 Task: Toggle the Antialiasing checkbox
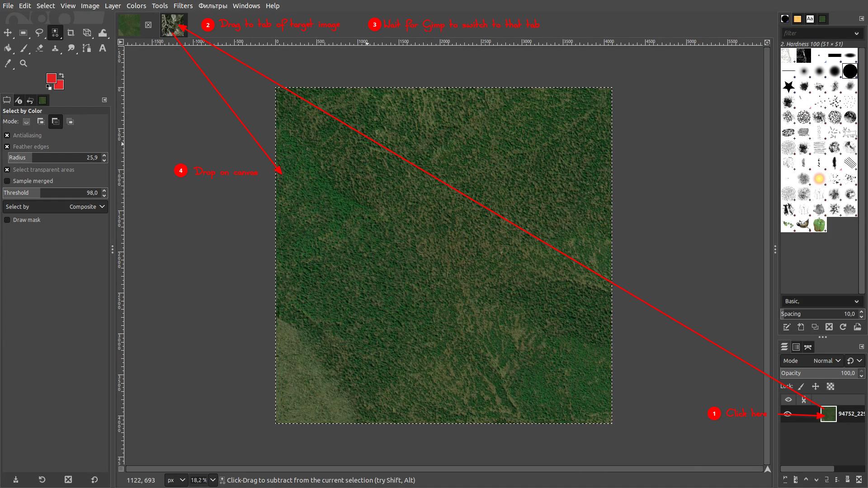tap(7, 135)
